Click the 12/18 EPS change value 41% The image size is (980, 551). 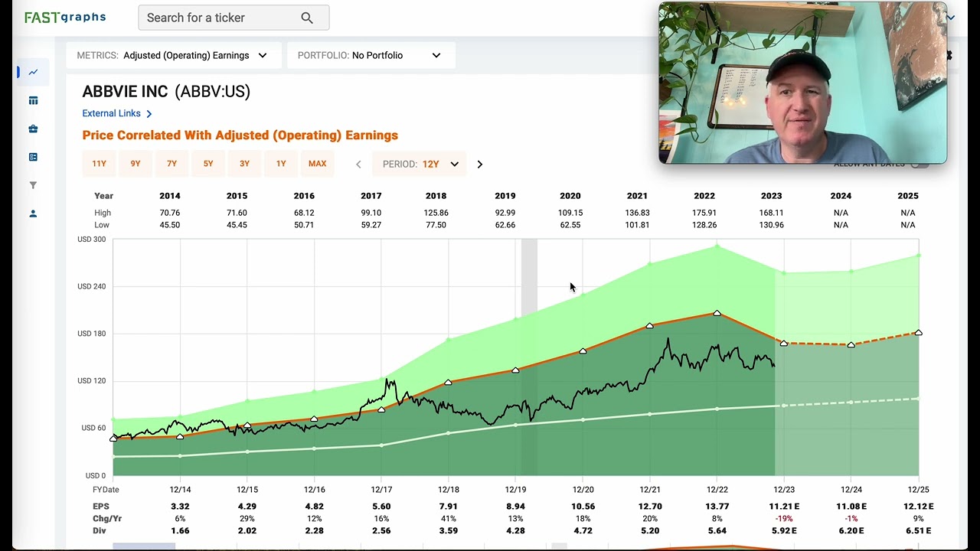tap(449, 519)
